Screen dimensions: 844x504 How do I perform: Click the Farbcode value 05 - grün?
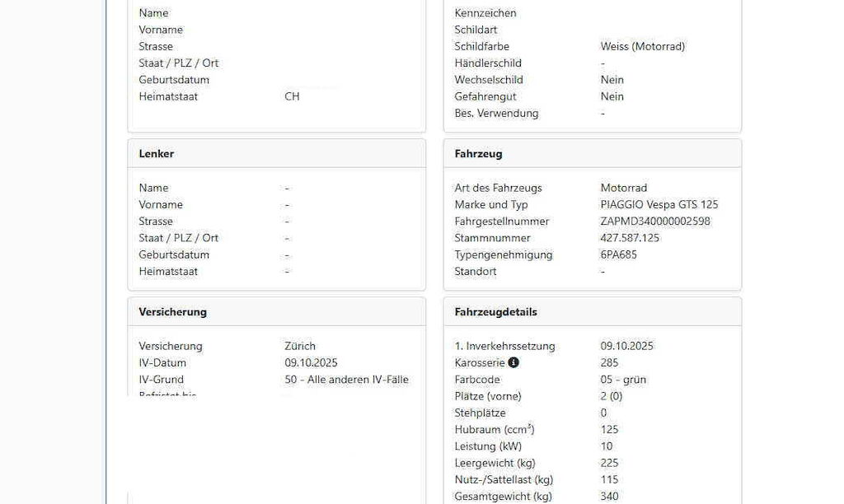[x=623, y=380]
